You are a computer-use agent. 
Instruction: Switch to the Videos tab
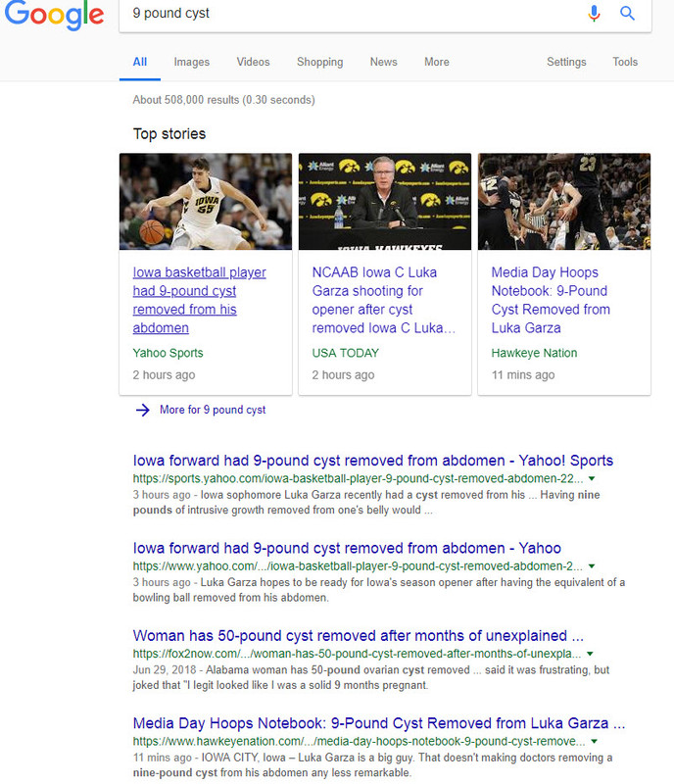click(253, 62)
